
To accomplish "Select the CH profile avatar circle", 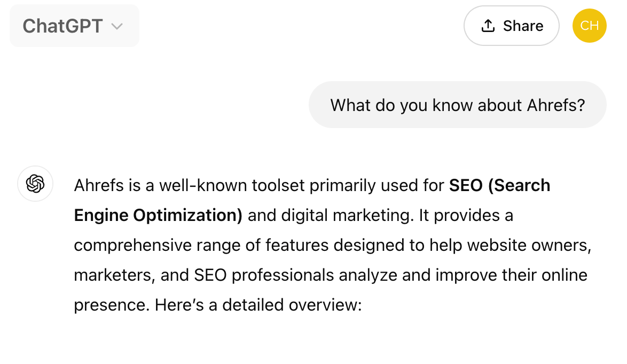I will click(x=589, y=25).
